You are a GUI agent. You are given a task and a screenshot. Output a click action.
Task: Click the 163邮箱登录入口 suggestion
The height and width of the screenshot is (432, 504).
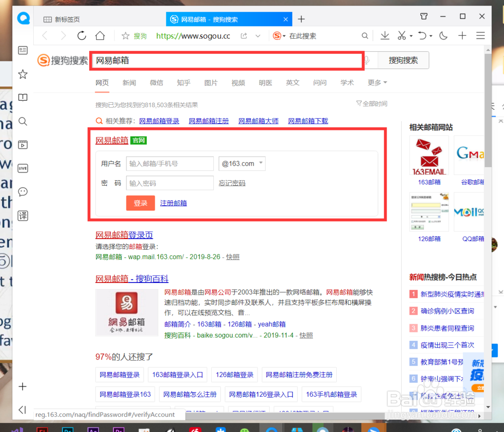pos(177,375)
